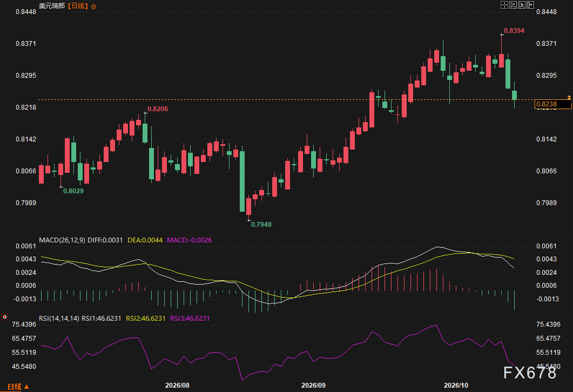Click the 0.8371 label on right price axis
Viewport: 573px width, 392px height.
coord(547,44)
